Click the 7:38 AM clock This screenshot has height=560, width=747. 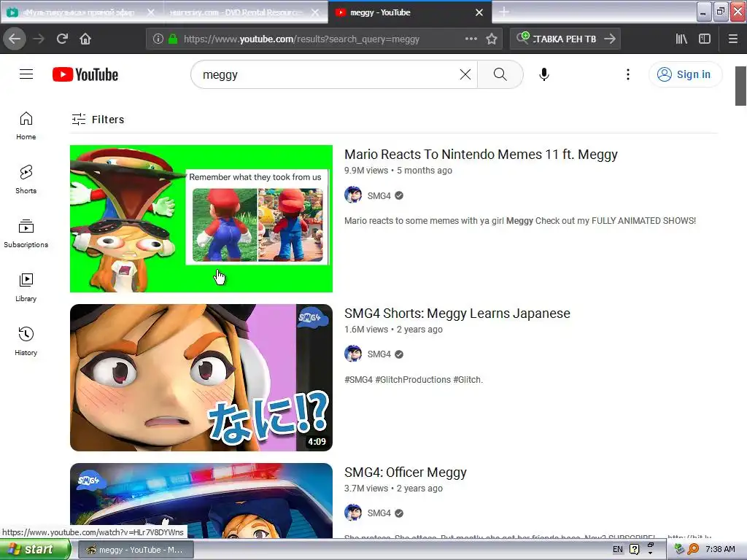(x=720, y=550)
